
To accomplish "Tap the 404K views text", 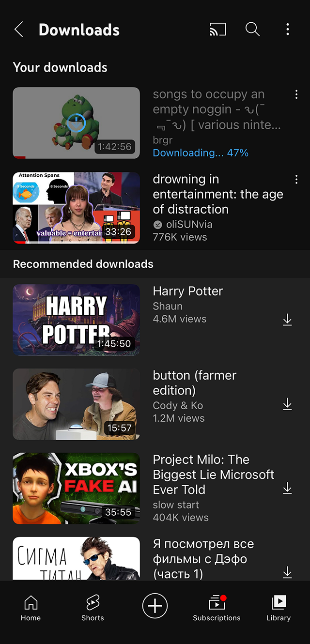I will (x=181, y=518).
